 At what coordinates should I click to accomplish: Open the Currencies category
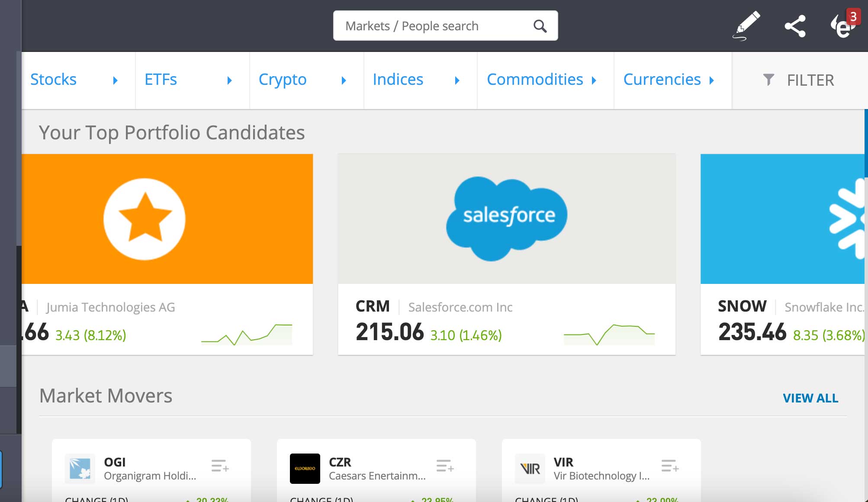(x=662, y=80)
